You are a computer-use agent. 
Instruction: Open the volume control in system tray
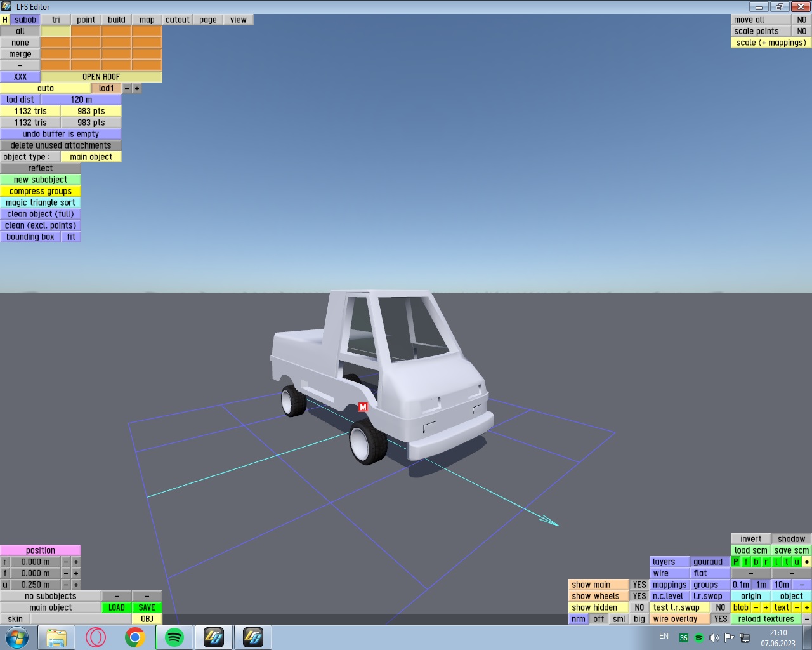[714, 638]
